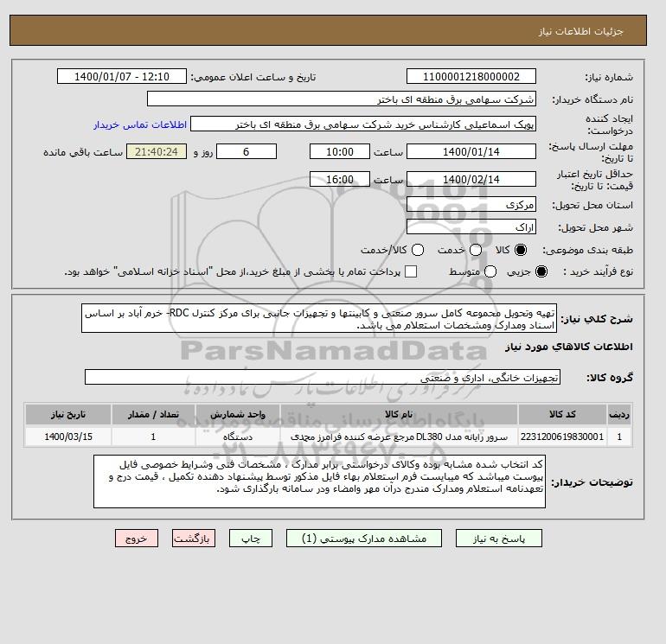This screenshot has width=666, height=644.
Task: Choose متوسط purchase process radio
Action: (490, 271)
